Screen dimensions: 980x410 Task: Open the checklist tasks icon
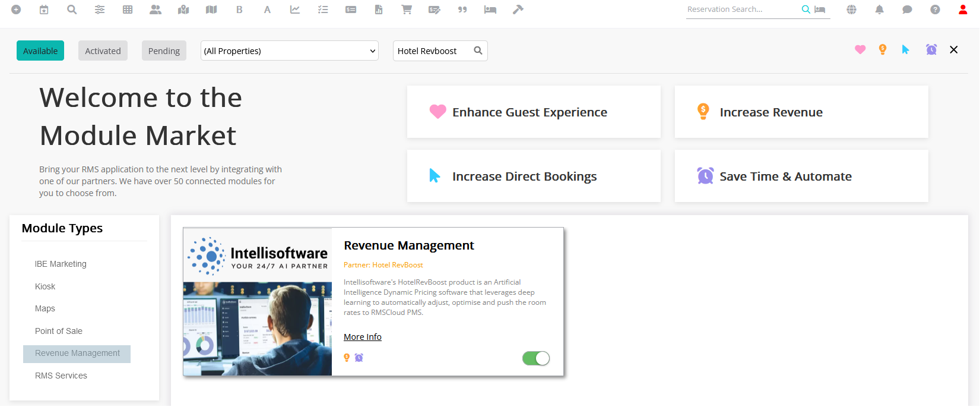point(323,10)
